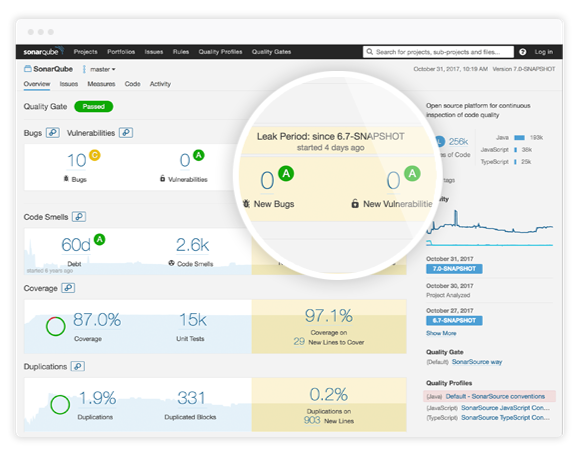Click the Passed quality gate badge
583x463 pixels.
pos(94,107)
